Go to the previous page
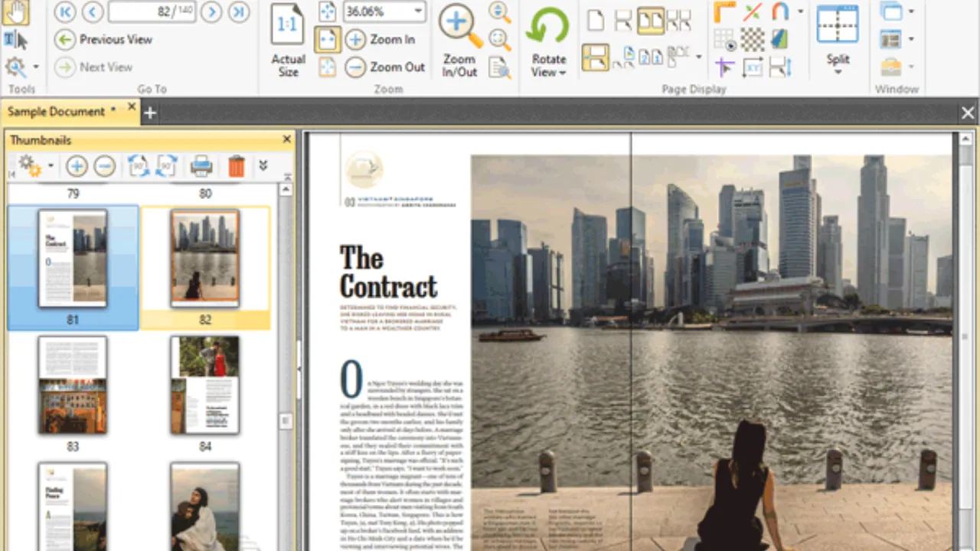 tap(92, 11)
